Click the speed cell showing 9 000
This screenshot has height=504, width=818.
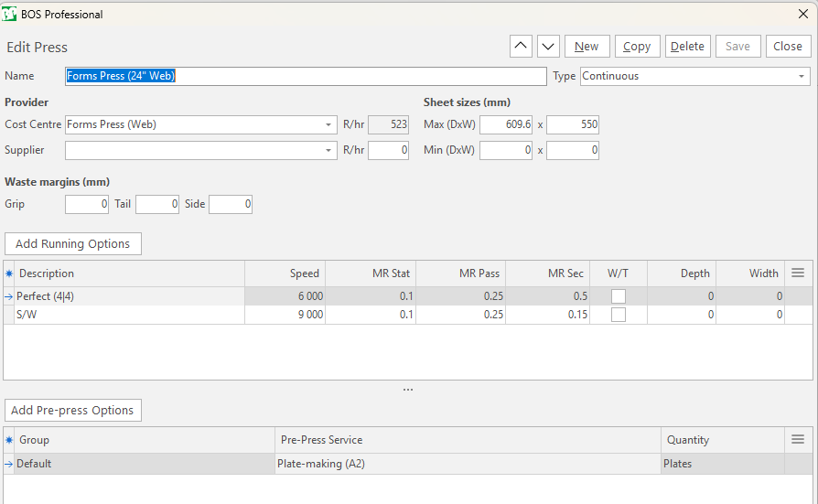pyautogui.click(x=285, y=315)
